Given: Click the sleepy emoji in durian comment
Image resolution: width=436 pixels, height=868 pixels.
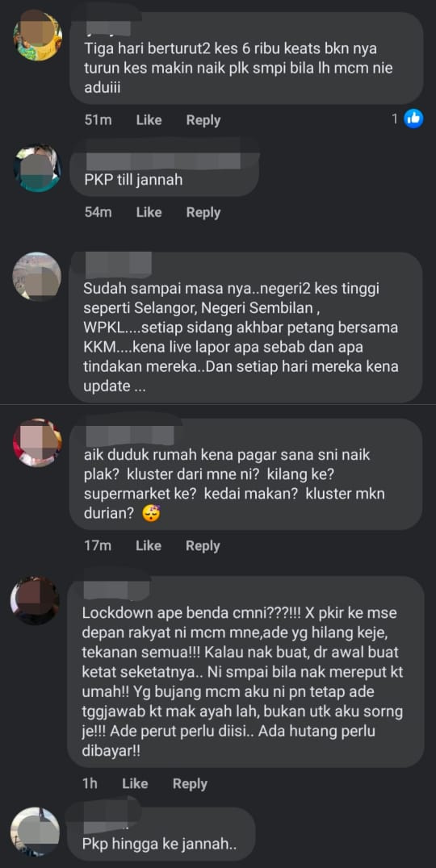Looking at the screenshot, I should [151, 515].
